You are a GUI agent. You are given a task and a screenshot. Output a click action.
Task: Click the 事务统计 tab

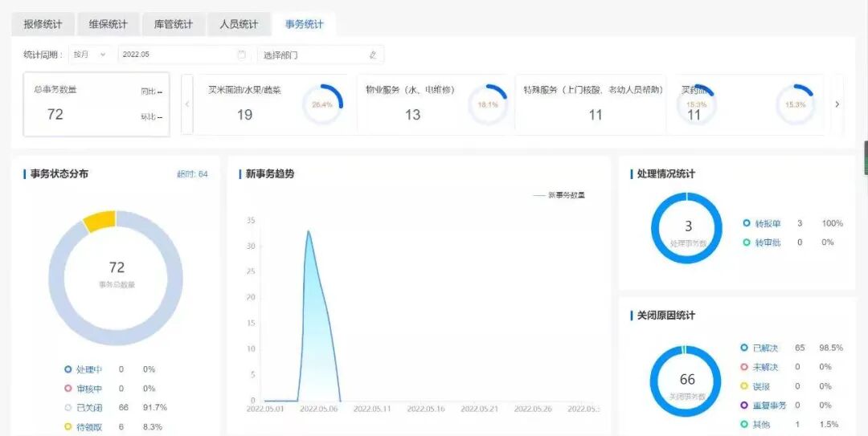click(304, 24)
